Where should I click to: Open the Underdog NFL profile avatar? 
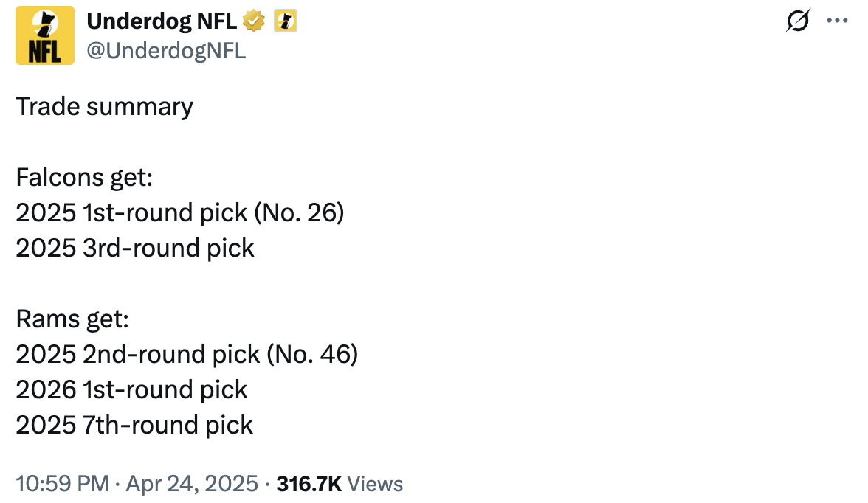(x=45, y=35)
